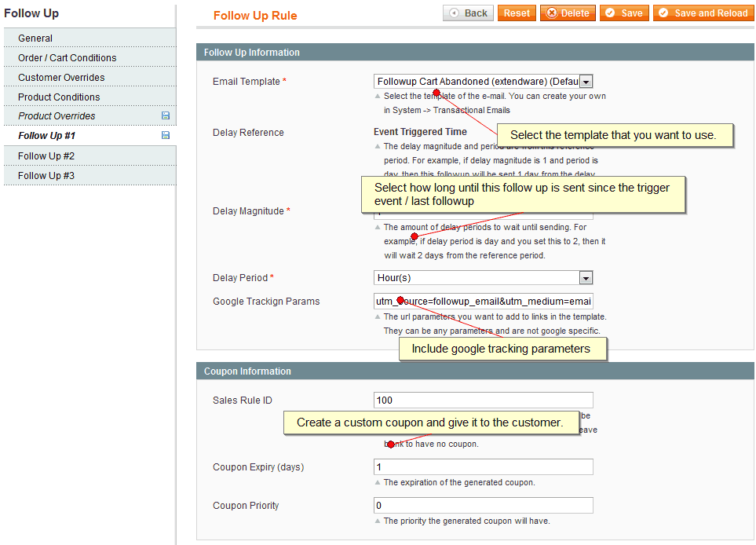Click inside the Sales Rule ID field
This screenshot has height=545, width=756.
click(x=482, y=400)
